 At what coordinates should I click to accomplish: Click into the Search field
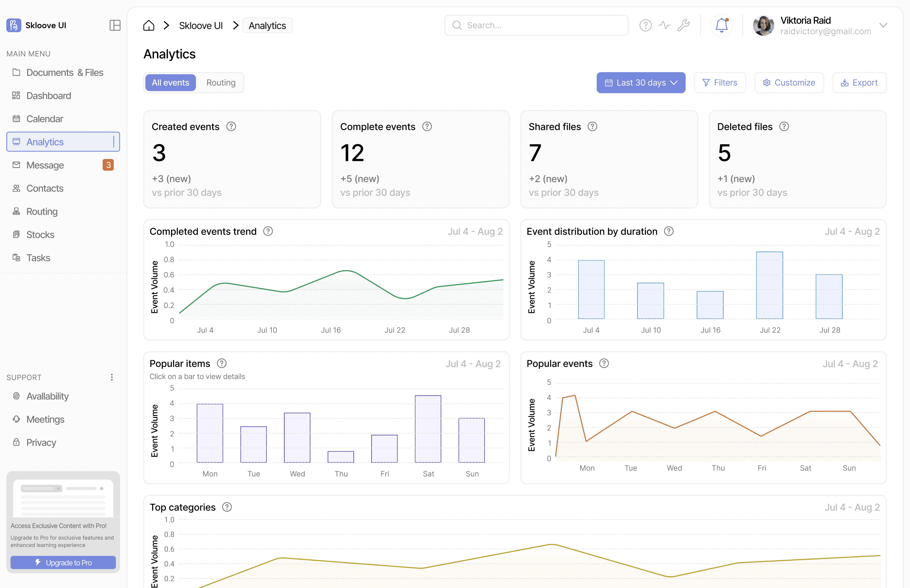tap(536, 25)
